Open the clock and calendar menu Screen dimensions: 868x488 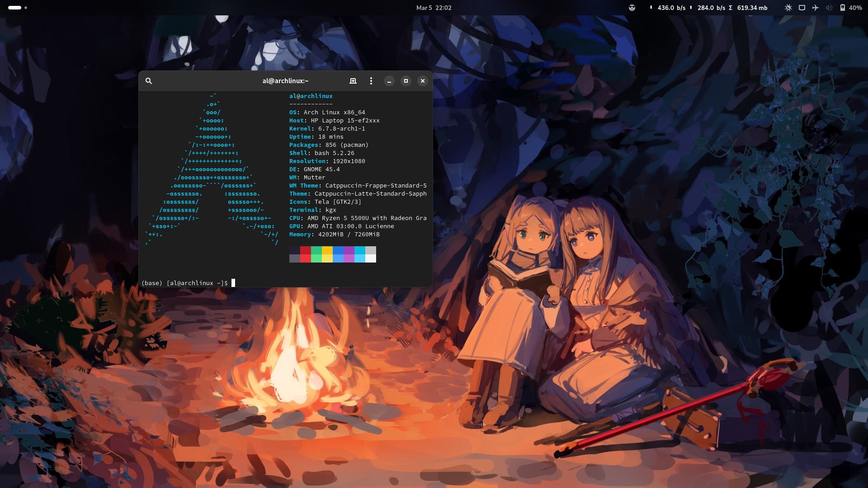(x=434, y=8)
